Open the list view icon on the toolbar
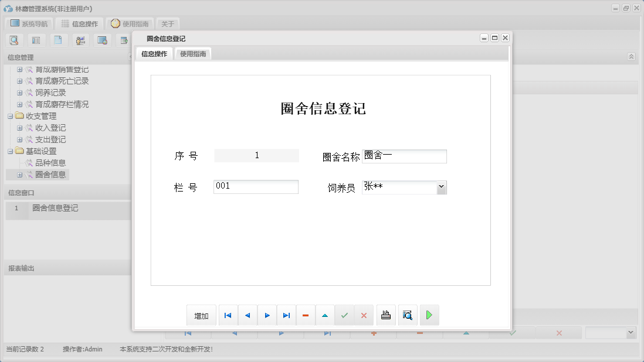Viewport: 644px width, 362px height. [x=36, y=40]
